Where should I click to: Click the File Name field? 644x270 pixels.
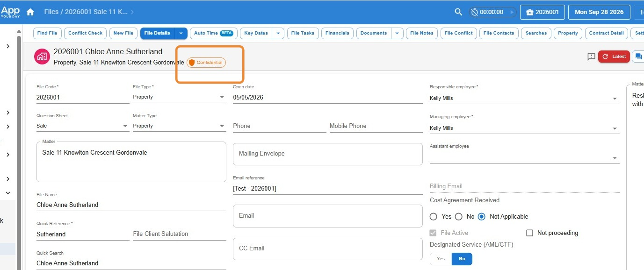point(131,205)
